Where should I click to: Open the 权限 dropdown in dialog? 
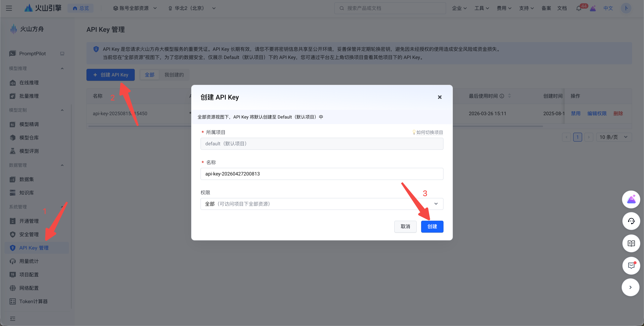pos(322,204)
